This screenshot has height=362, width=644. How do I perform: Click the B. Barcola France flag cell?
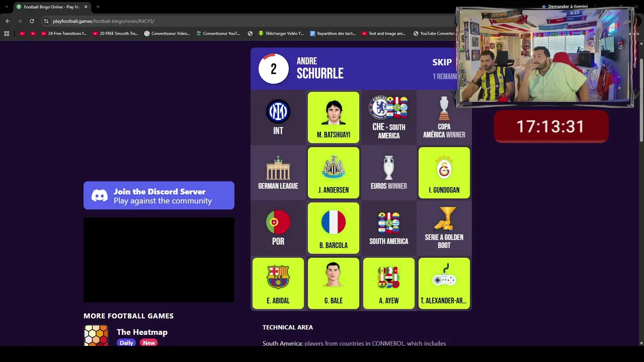pos(334,228)
